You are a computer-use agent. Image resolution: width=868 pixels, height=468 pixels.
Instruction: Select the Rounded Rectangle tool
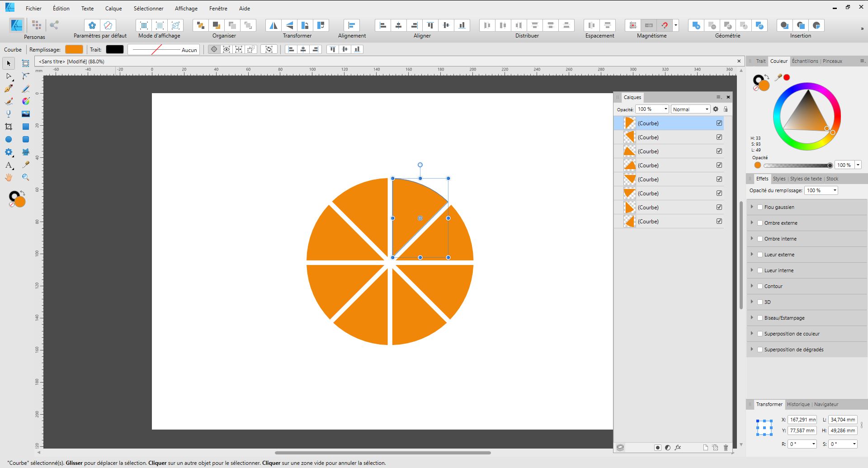click(26, 139)
